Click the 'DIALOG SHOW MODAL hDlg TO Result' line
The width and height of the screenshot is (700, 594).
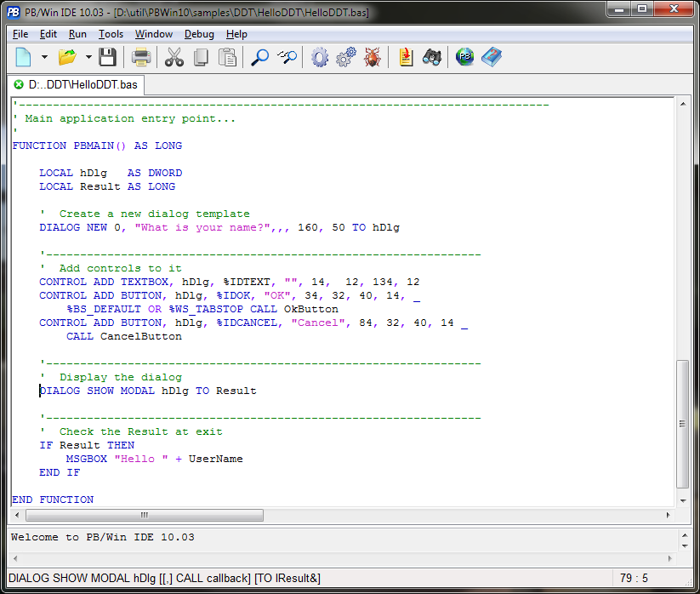(x=148, y=391)
